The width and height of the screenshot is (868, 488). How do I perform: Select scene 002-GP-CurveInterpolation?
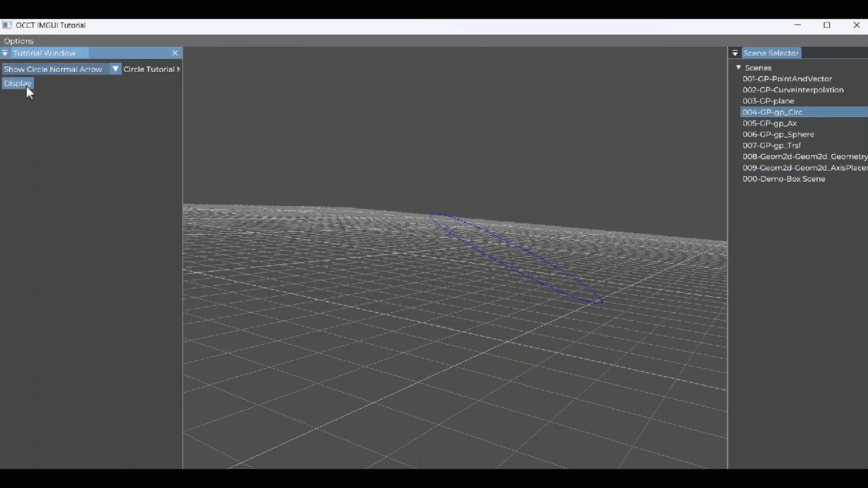(793, 90)
